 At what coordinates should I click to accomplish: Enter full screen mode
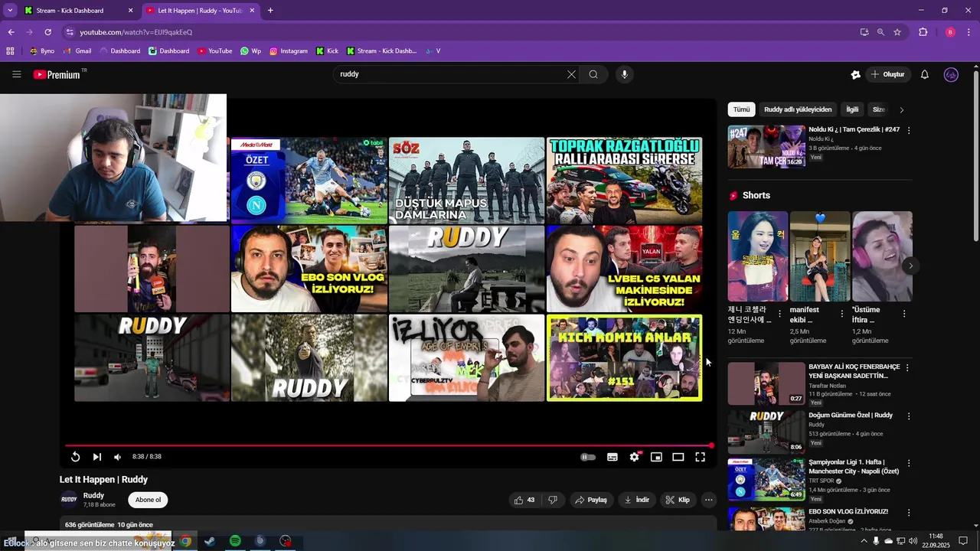700,457
